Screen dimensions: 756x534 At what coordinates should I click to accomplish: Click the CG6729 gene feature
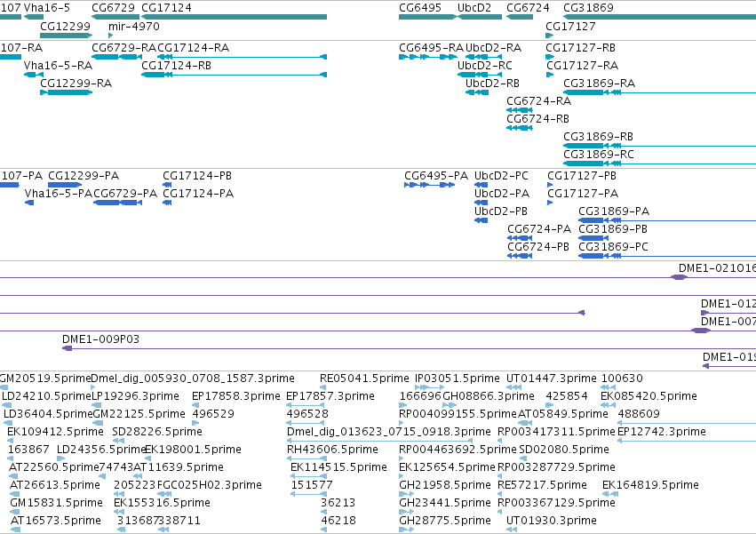point(115,17)
